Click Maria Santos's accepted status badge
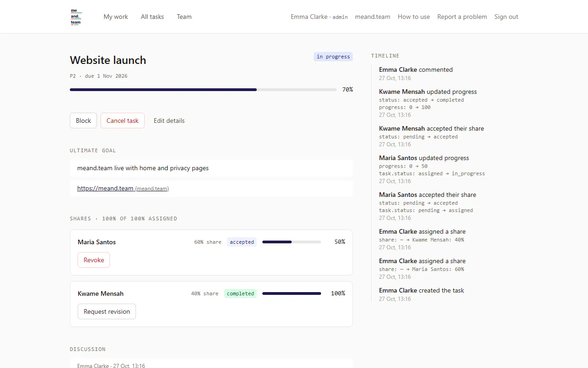 tap(242, 242)
